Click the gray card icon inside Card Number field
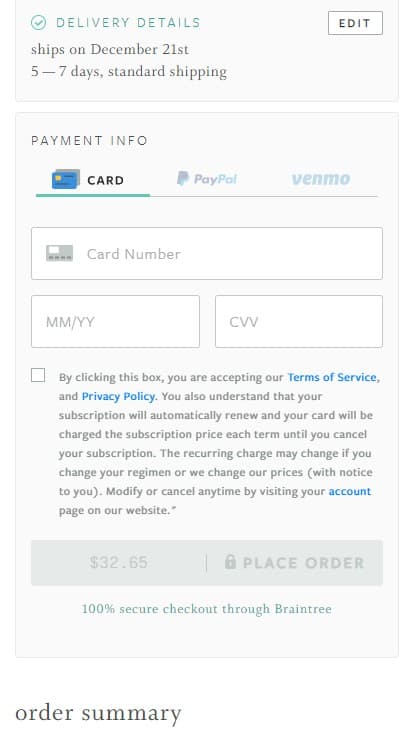Image resolution: width=414 pixels, height=736 pixels. tap(60, 253)
